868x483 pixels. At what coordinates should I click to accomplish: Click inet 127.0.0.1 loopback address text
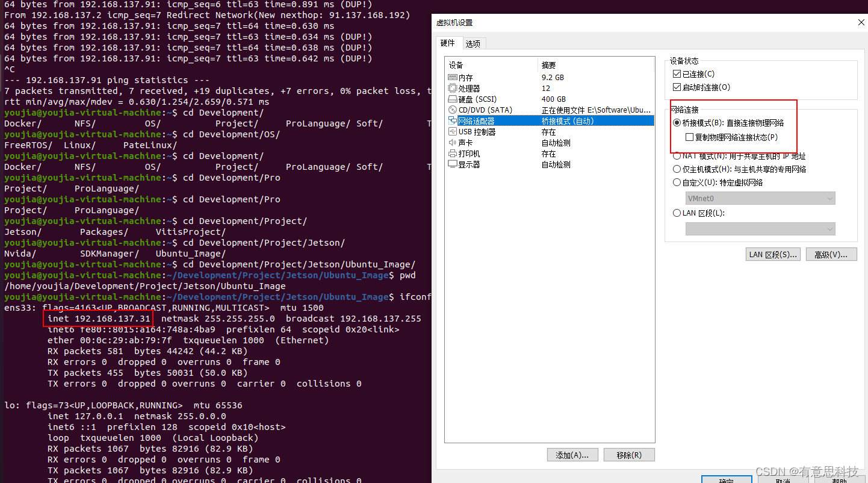point(85,416)
